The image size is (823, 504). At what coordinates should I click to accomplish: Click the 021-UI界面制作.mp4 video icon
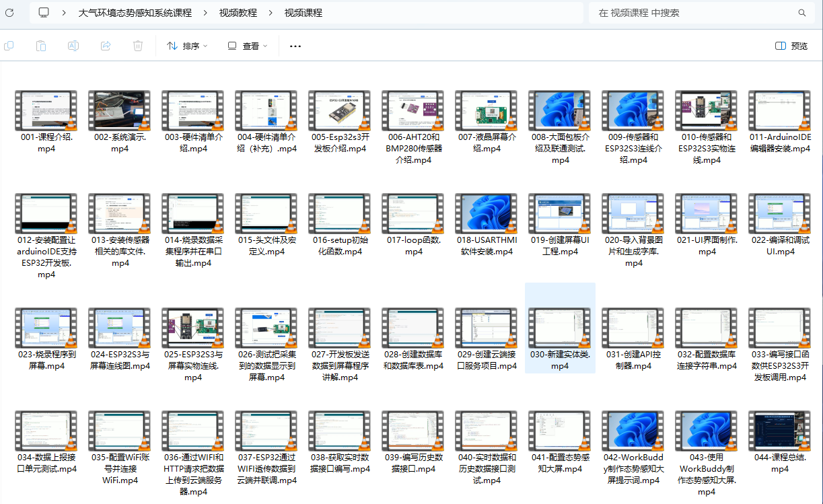[707, 213]
